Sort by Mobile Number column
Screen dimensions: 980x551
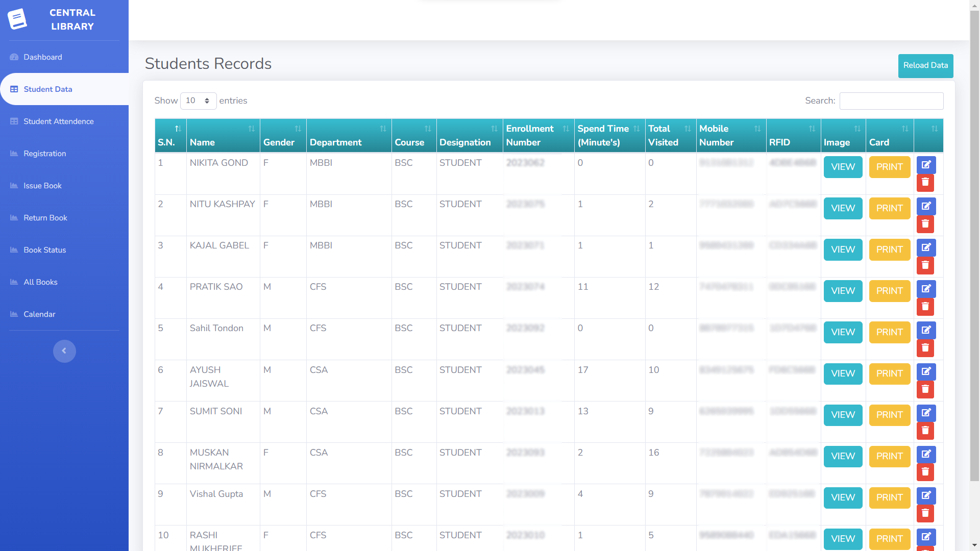coord(730,136)
